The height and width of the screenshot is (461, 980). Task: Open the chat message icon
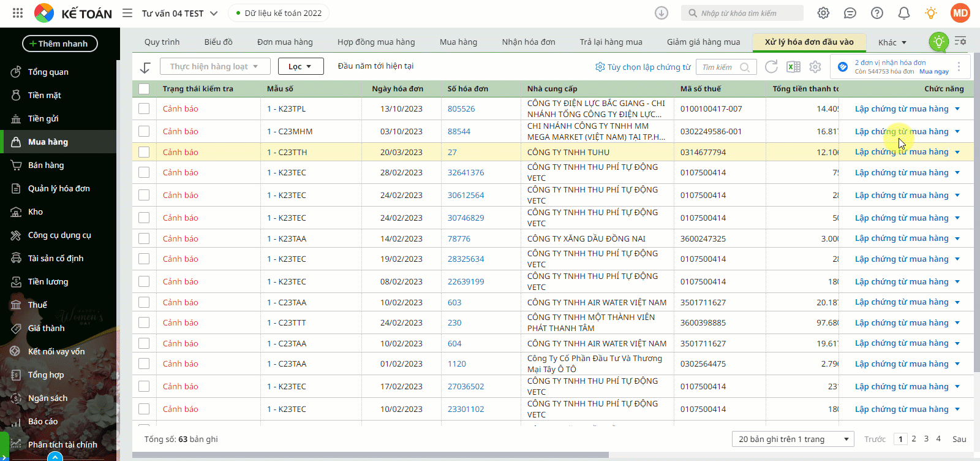pos(850,13)
